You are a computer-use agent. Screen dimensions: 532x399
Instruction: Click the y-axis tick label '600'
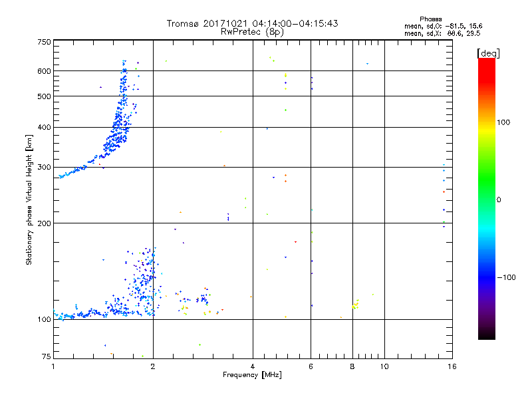(45, 71)
